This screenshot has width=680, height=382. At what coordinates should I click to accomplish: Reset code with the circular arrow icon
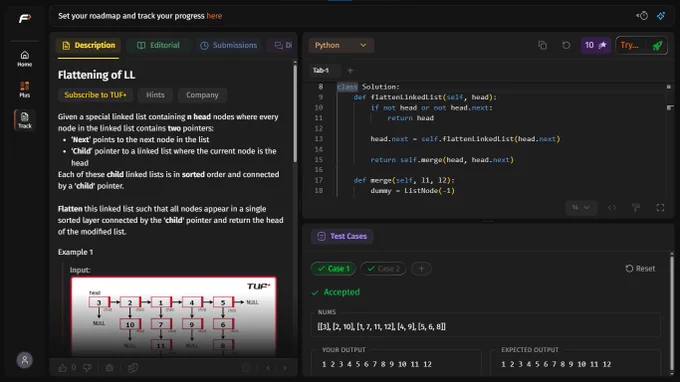566,45
